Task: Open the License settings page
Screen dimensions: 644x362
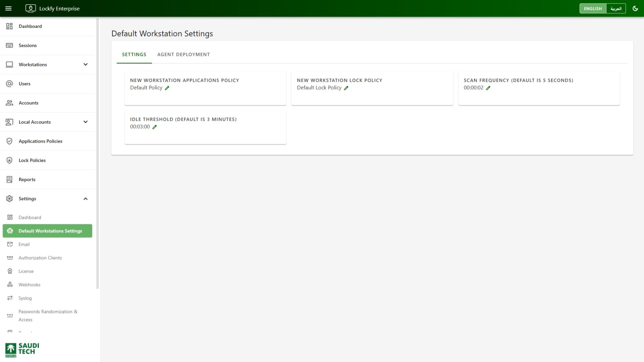Action: (x=48, y=271)
